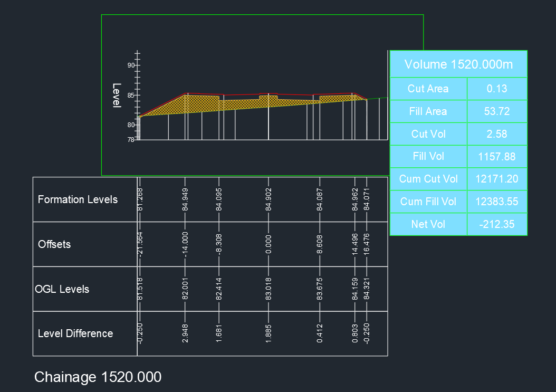Select the 85 tick label on level axis
This screenshot has height=392, width=556.
[x=131, y=95]
